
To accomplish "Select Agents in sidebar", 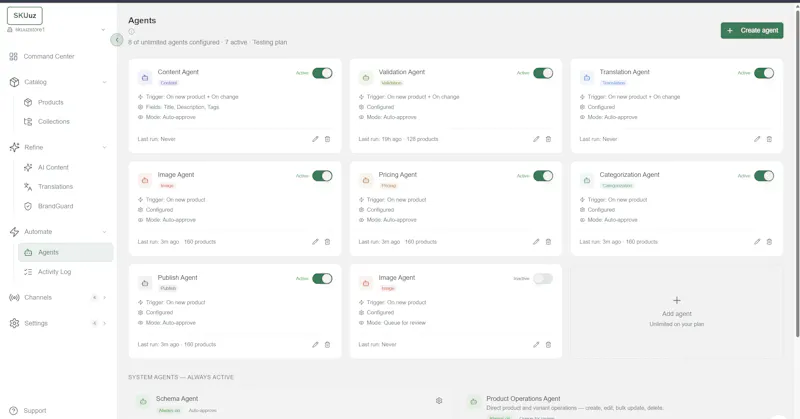I will pos(65,252).
